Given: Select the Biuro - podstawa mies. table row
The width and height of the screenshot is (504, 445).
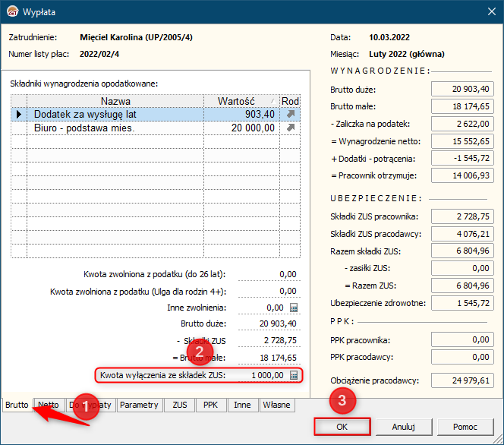Looking at the screenshot, I should (x=114, y=128).
